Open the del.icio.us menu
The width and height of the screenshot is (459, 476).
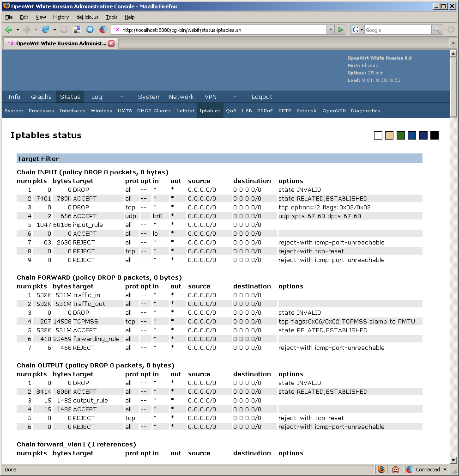(87, 17)
